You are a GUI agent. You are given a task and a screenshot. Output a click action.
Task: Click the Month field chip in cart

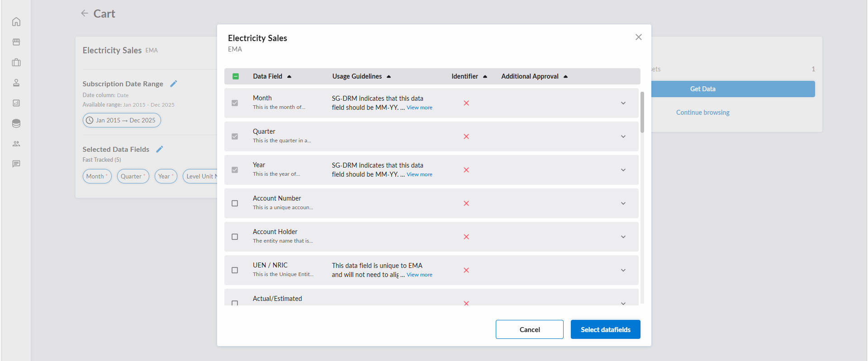point(97,176)
